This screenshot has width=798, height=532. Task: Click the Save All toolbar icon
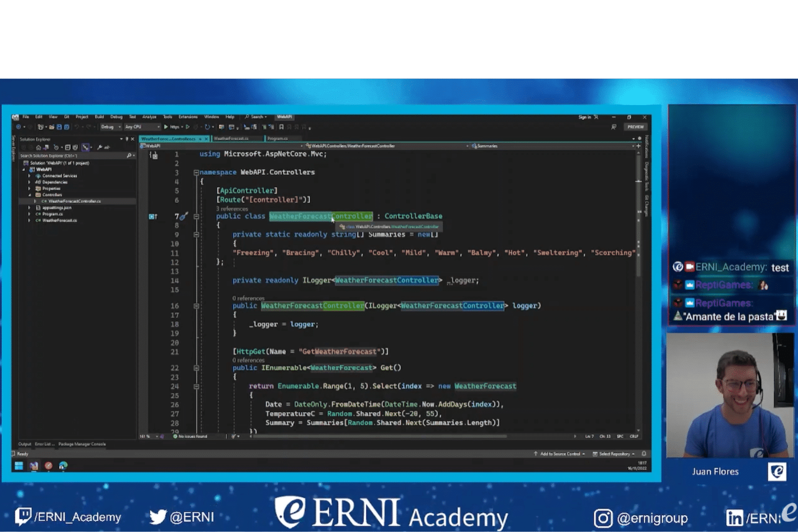66,127
